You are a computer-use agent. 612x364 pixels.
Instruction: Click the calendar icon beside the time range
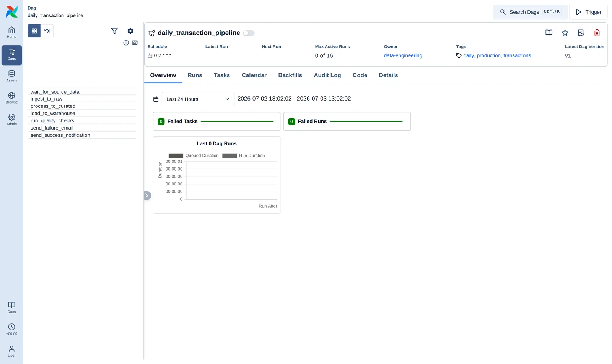156,99
